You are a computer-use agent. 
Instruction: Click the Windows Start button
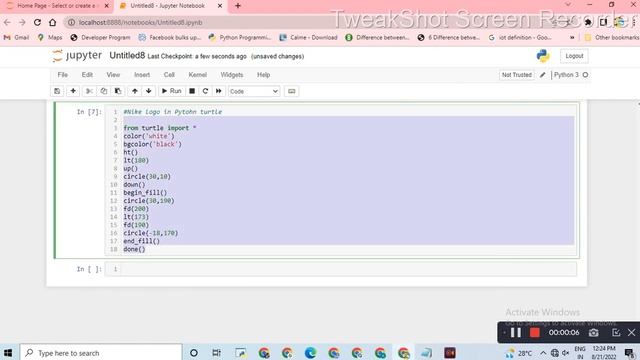(x=8, y=353)
